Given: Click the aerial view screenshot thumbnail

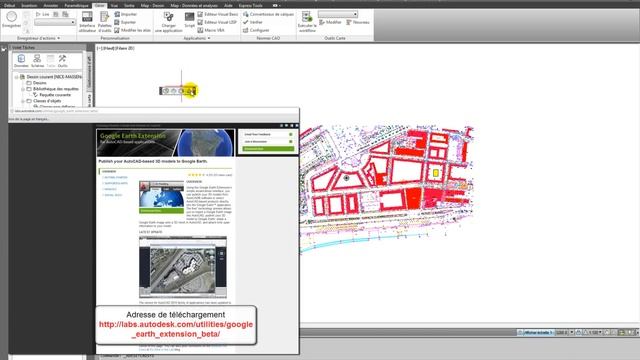Looking at the screenshot, I should [183, 267].
